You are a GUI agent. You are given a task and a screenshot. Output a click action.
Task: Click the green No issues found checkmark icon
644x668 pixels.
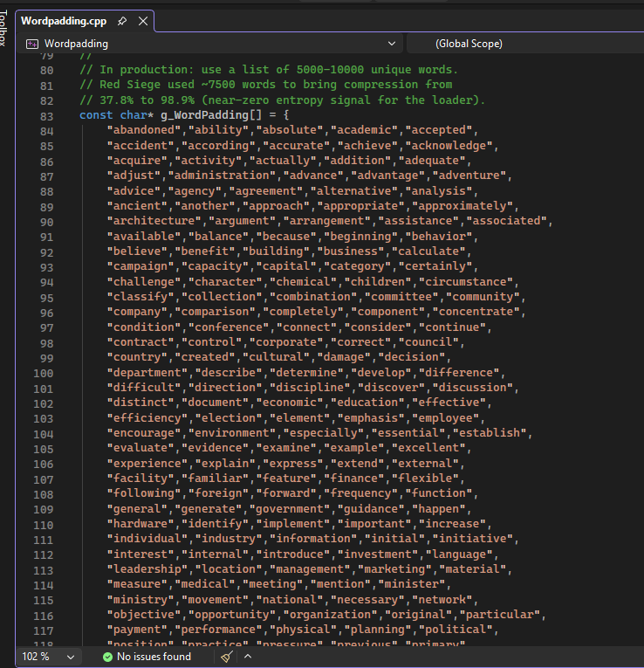click(x=107, y=657)
